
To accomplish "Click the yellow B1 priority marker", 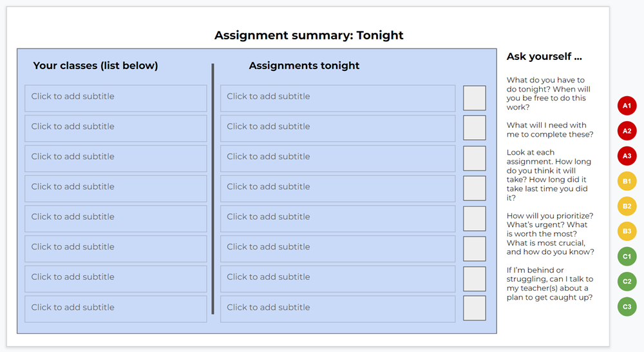I will 627,181.
